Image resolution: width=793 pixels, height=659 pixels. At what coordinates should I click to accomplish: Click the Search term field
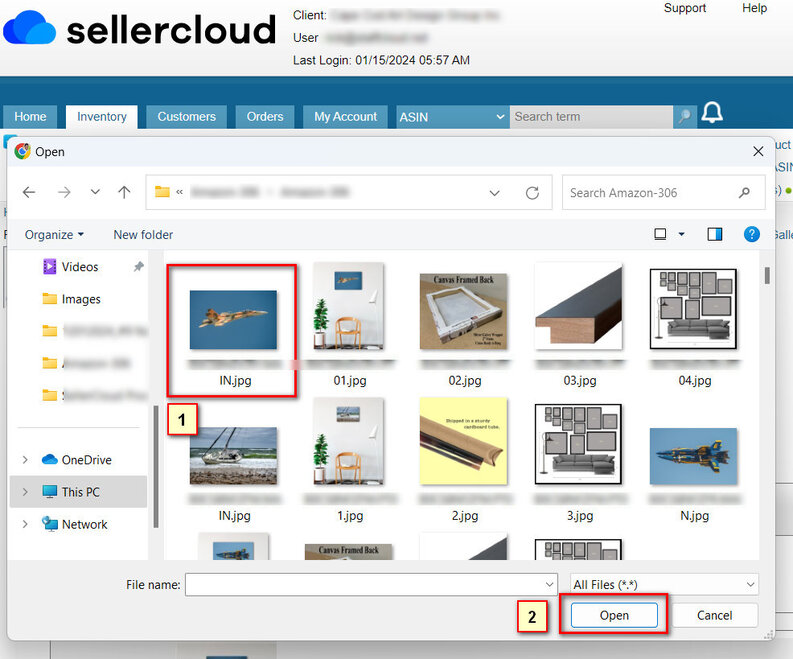click(x=591, y=117)
